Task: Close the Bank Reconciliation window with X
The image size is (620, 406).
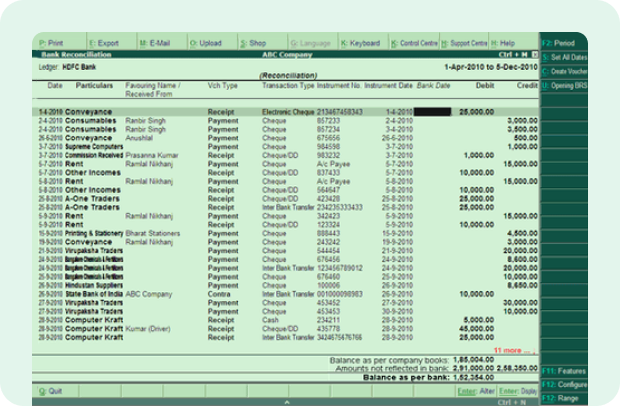Action: coord(535,55)
